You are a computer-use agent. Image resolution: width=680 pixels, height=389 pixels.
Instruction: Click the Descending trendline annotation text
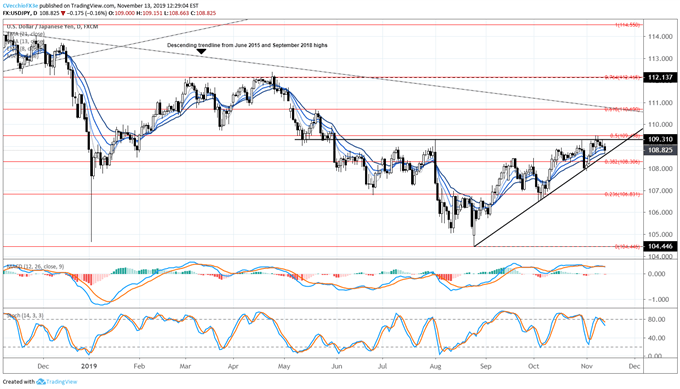pos(247,45)
